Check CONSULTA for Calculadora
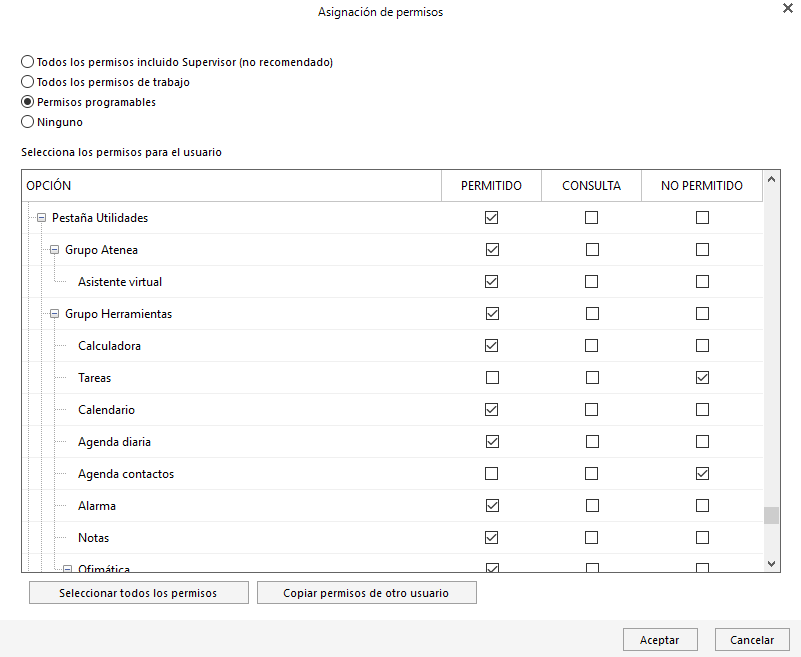The image size is (801, 657). coord(592,346)
